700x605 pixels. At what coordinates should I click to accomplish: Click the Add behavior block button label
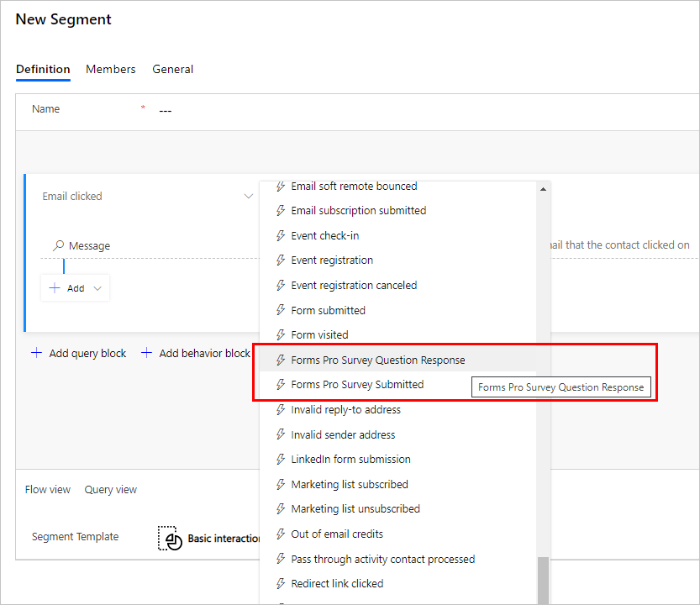[x=204, y=353]
